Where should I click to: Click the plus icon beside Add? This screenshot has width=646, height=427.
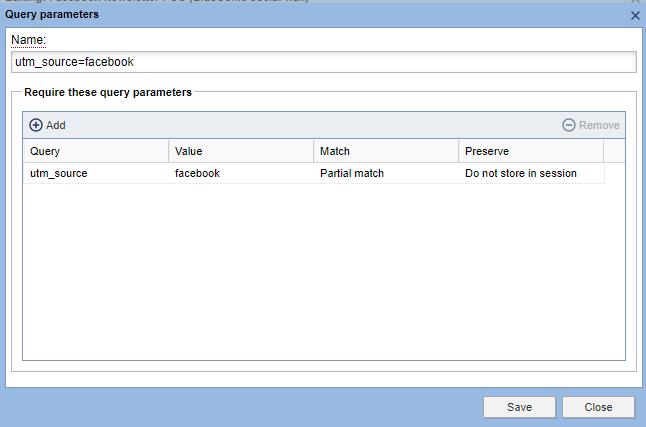(x=36, y=125)
